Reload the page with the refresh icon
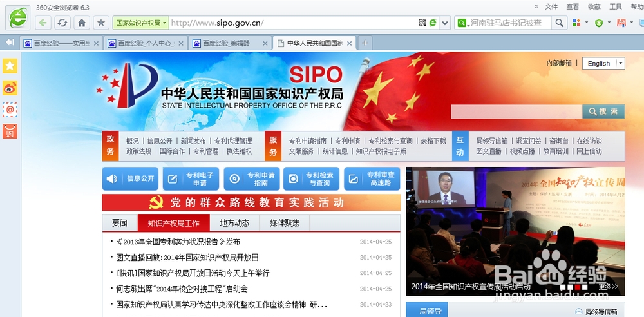This screenshot has height=317, width=644. [62, 23]
